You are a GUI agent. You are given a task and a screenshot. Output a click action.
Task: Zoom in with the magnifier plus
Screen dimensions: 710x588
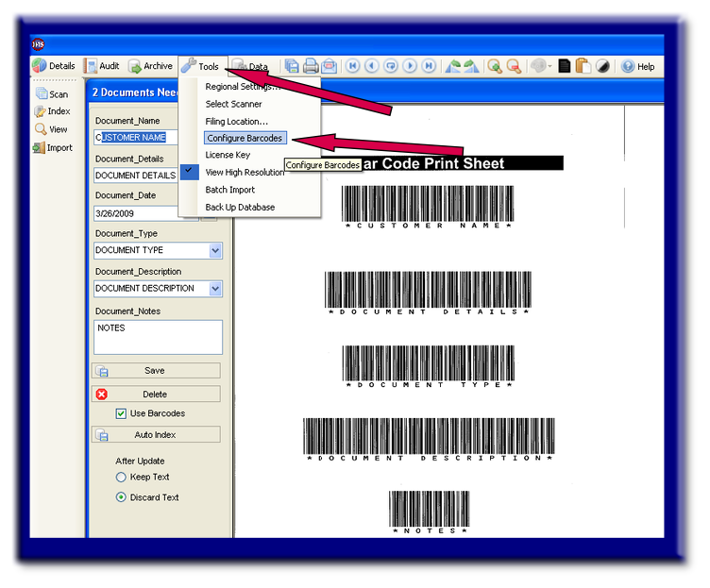[495, 66]
